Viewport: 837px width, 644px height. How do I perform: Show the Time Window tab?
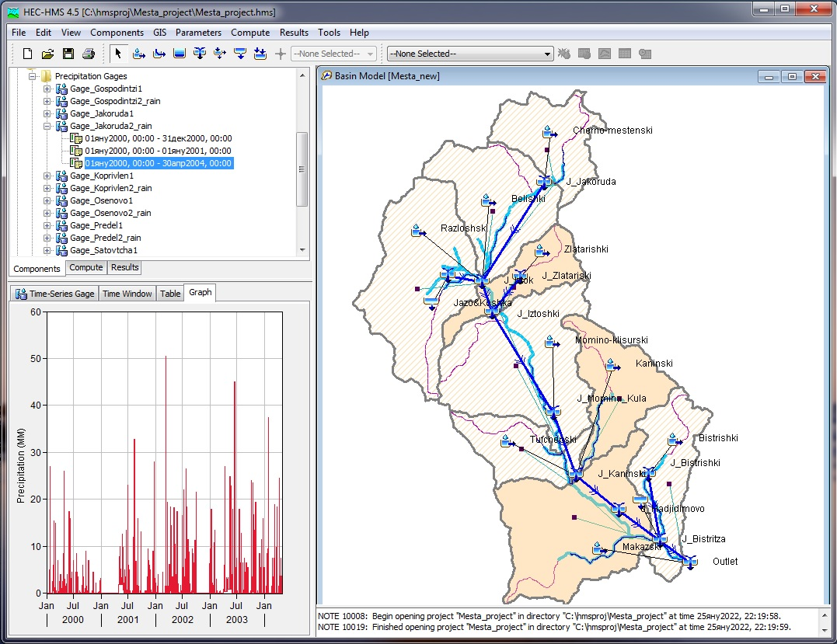(127, 294)
